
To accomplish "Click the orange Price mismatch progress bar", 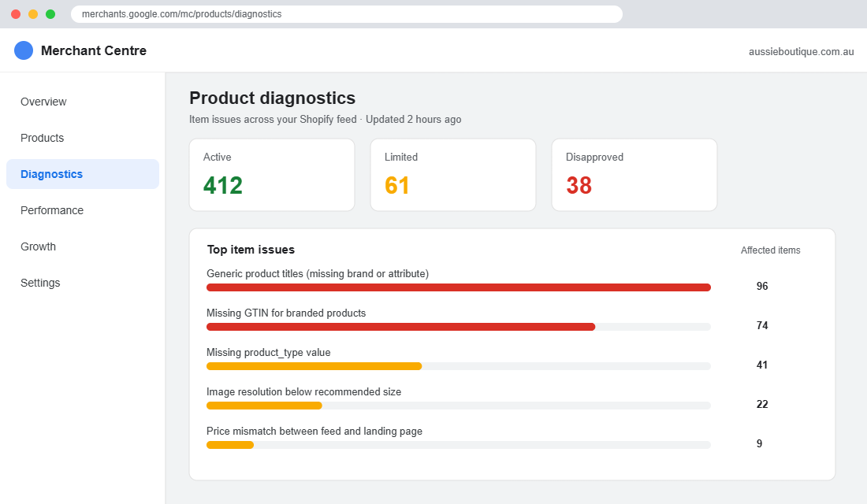I will click(230, 445).
